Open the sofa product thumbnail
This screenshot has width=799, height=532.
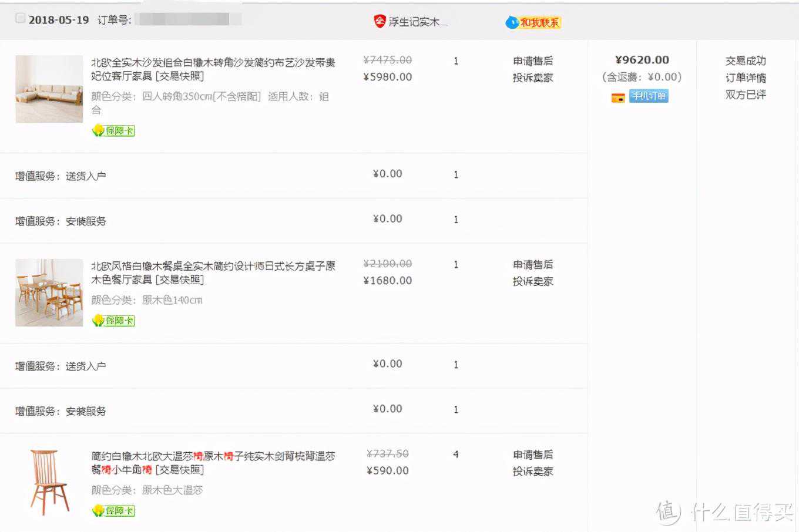49,89
